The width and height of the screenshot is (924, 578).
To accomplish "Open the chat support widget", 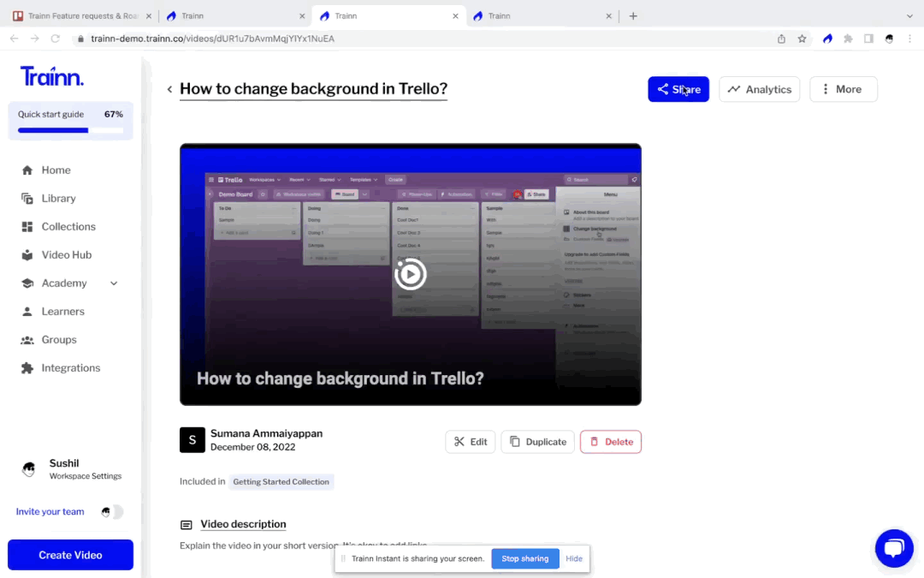I will (894, 549).
